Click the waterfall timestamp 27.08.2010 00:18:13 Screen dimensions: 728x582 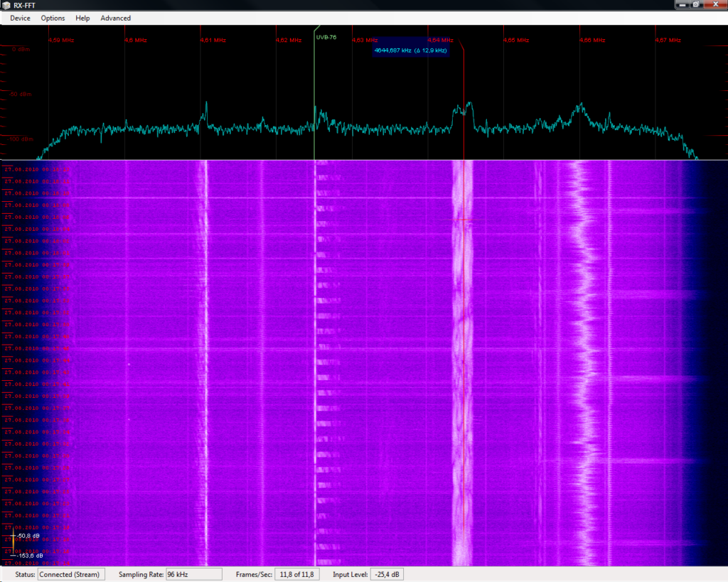(37, 169)
